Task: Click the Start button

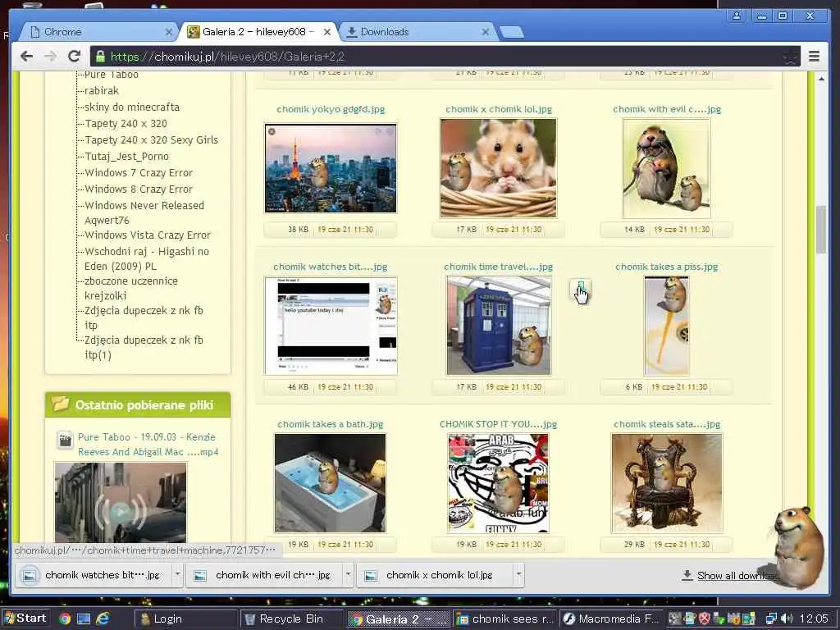Action: coord(25,619)
